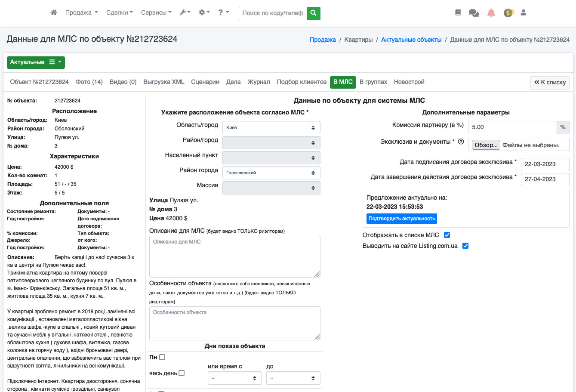The image size is (576, 392).
Task: Enable the весь день checkbox
Action: (x=182, y=373)
